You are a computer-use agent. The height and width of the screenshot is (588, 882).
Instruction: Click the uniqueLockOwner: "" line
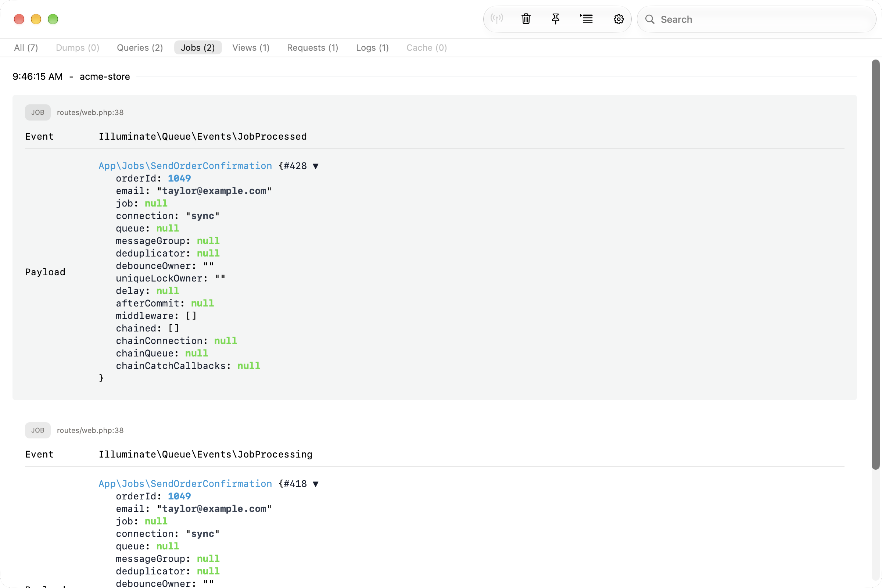(x=170, y=278)
